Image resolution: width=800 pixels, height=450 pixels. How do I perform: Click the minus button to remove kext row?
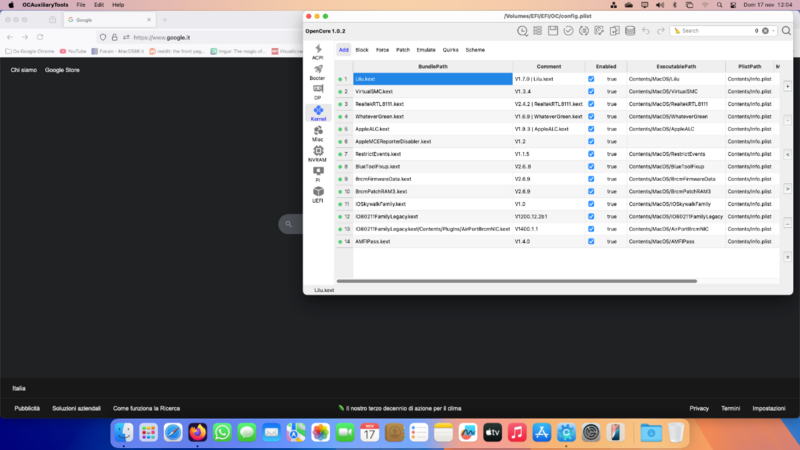(x=787, y=120)
